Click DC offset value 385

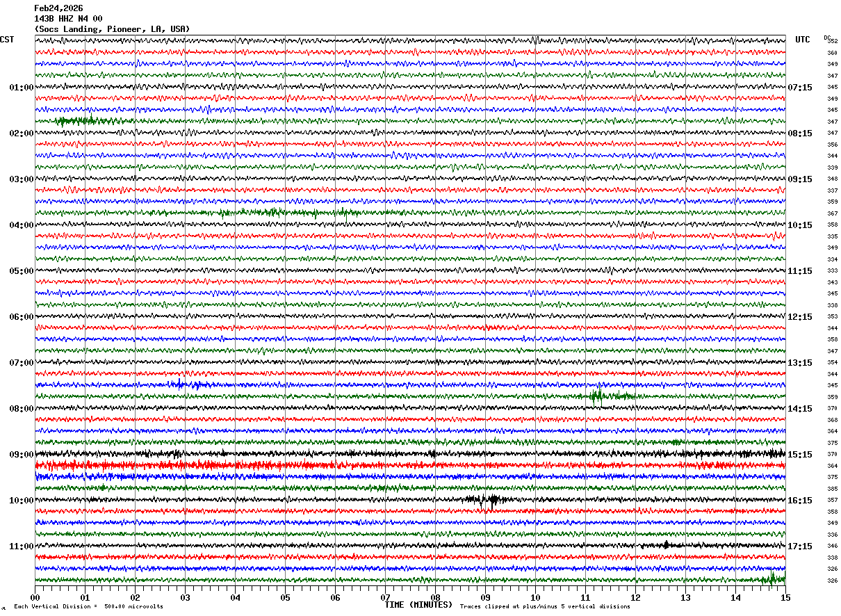832,489
